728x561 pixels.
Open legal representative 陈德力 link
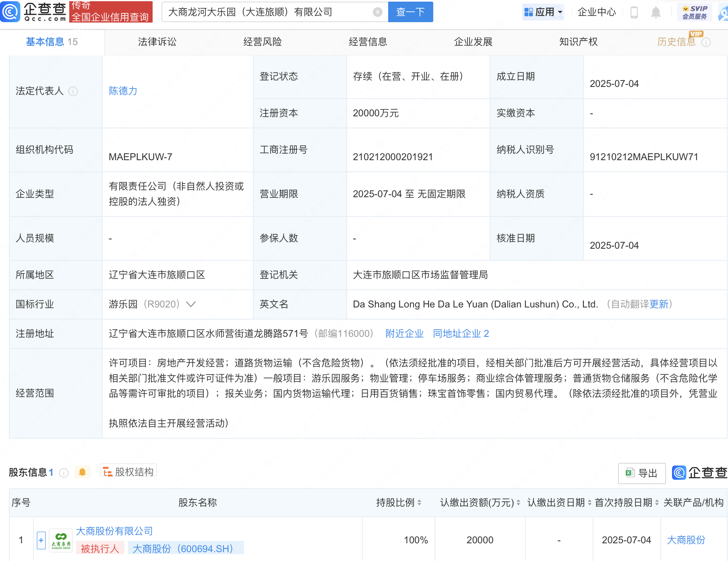tap(123, 91)
